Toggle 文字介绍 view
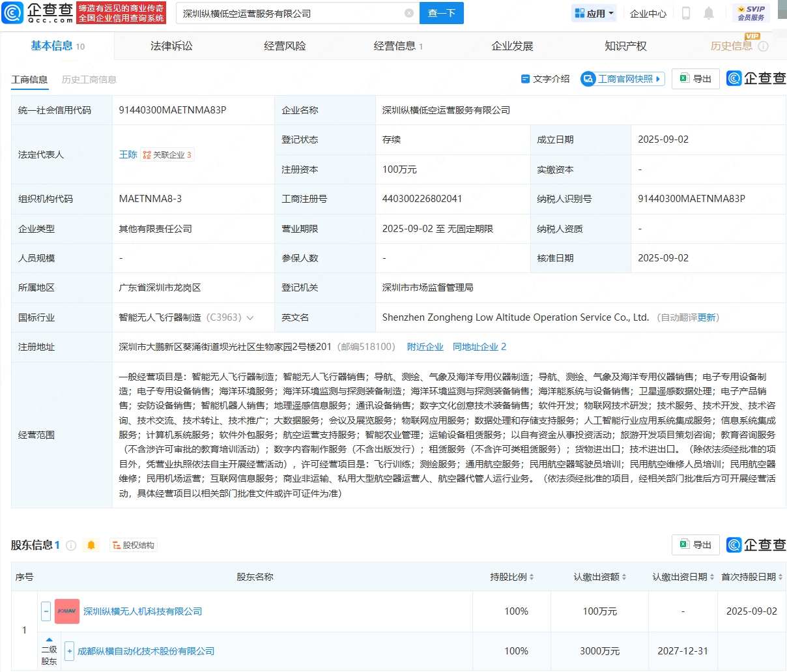Screen dimensions: 787x672 (x=545, y=79)
